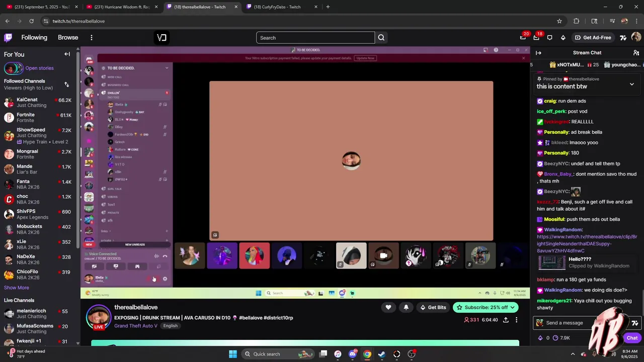The width and height of the screenshot is (644, 362).
Task: Open IShowSpeed channel in sidebar
Action: [39, 136]
